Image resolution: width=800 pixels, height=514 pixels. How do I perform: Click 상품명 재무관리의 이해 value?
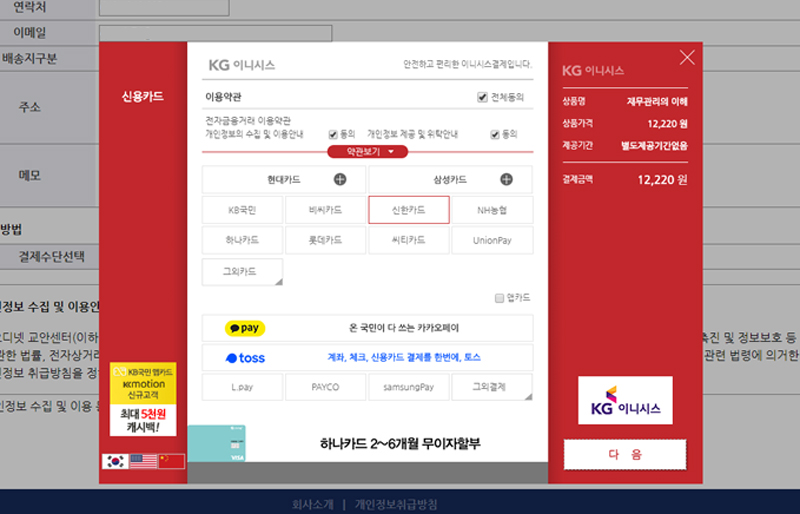(657, 102)
